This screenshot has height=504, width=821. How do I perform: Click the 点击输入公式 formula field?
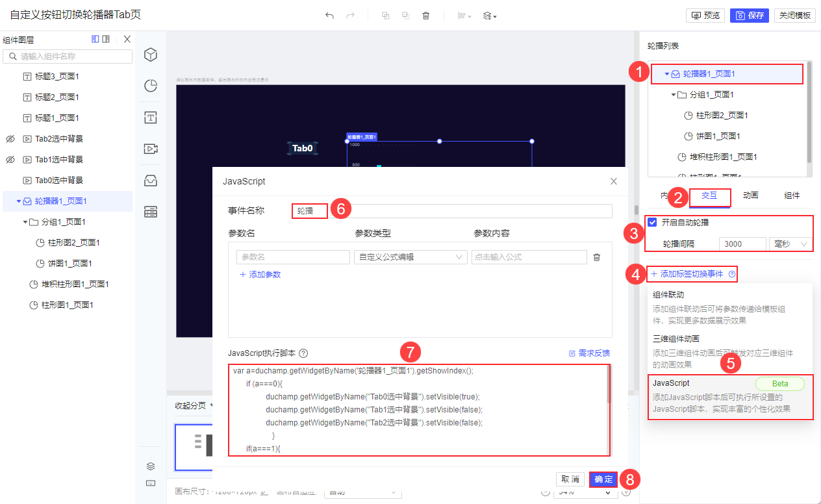coord(529,257)
